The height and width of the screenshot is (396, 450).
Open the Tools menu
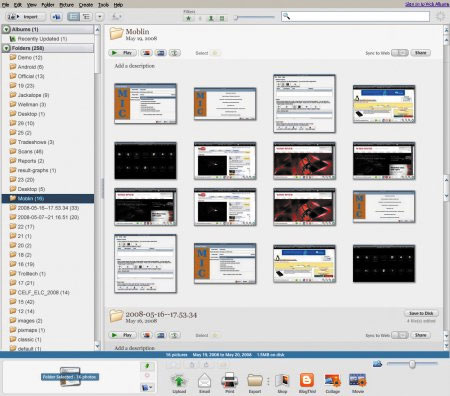pyautogui.click(x=103, y=5)
